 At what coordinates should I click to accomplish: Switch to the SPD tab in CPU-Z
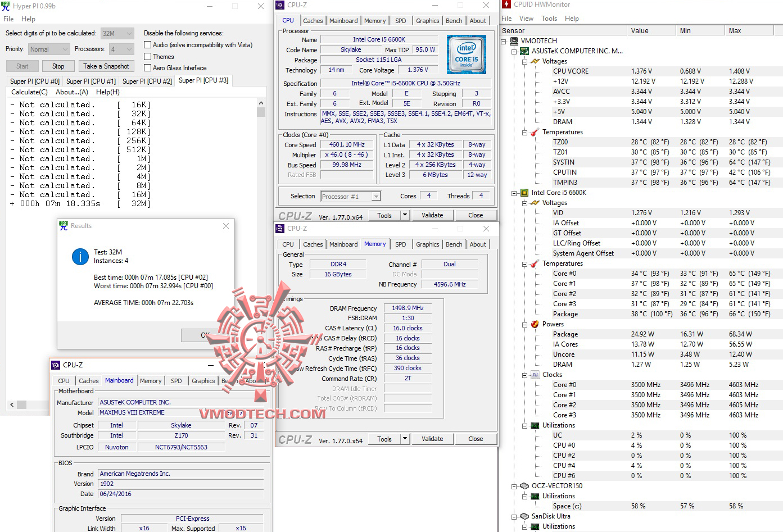pyautogui.click(x=401, y=20)
